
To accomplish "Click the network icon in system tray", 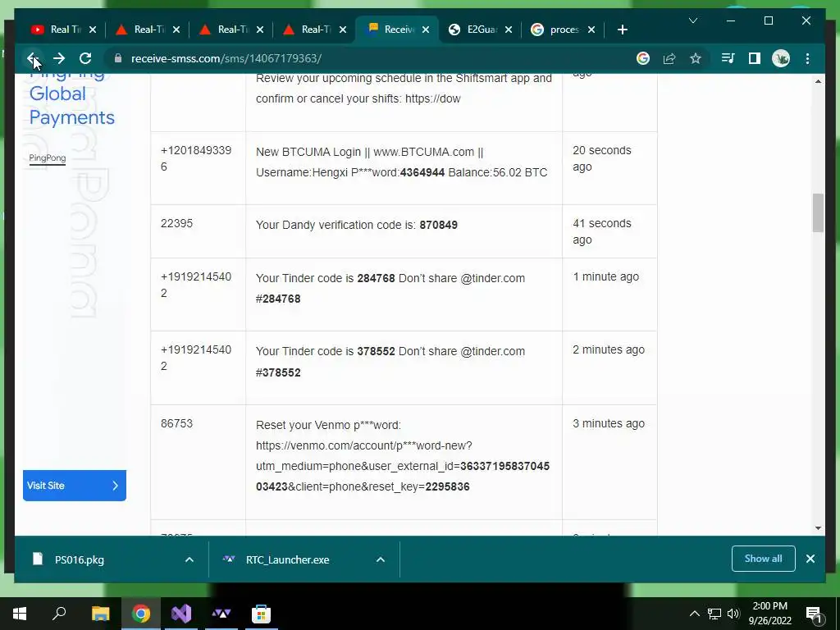I will tap(714, 614).
